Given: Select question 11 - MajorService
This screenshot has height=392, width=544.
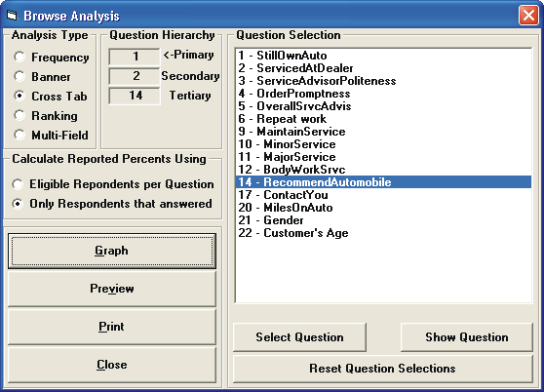Looking at the screenshot, I should (383, 157).
